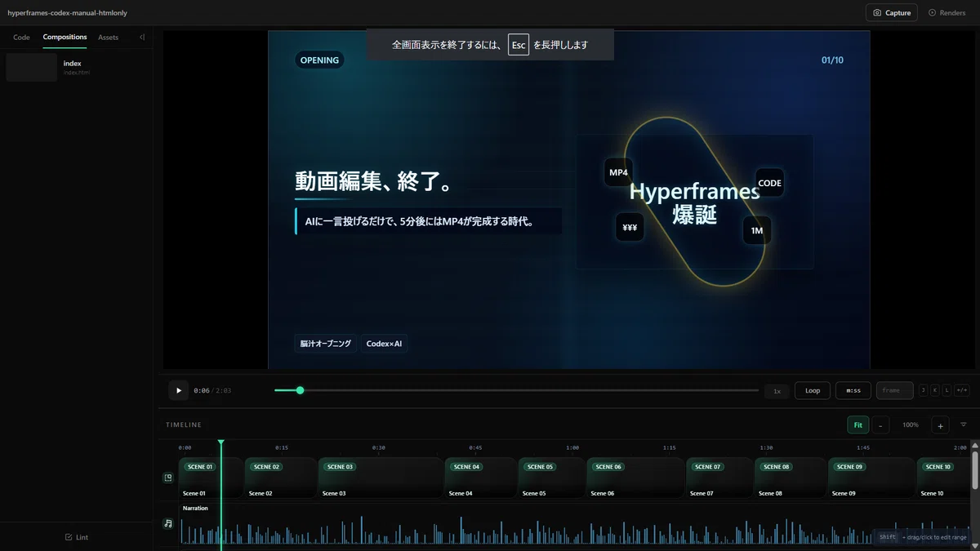Click the green playhead marker
980x551 pixels.
pos(220,442)
